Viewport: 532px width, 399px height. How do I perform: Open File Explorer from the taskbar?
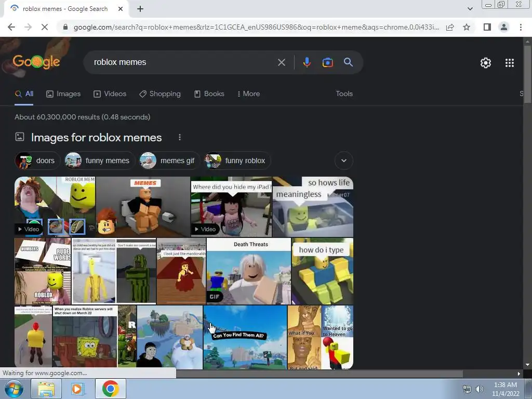coord(46,389)
